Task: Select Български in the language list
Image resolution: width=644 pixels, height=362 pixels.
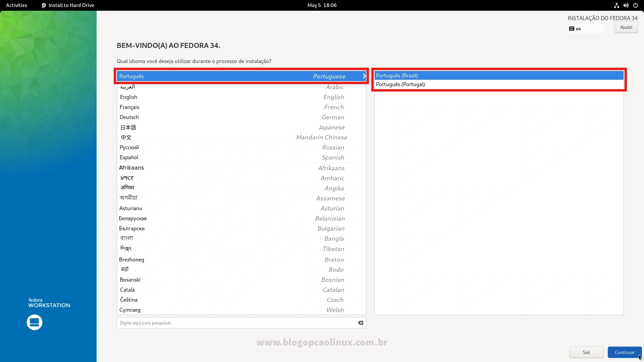Action: [x=241, y=228]
